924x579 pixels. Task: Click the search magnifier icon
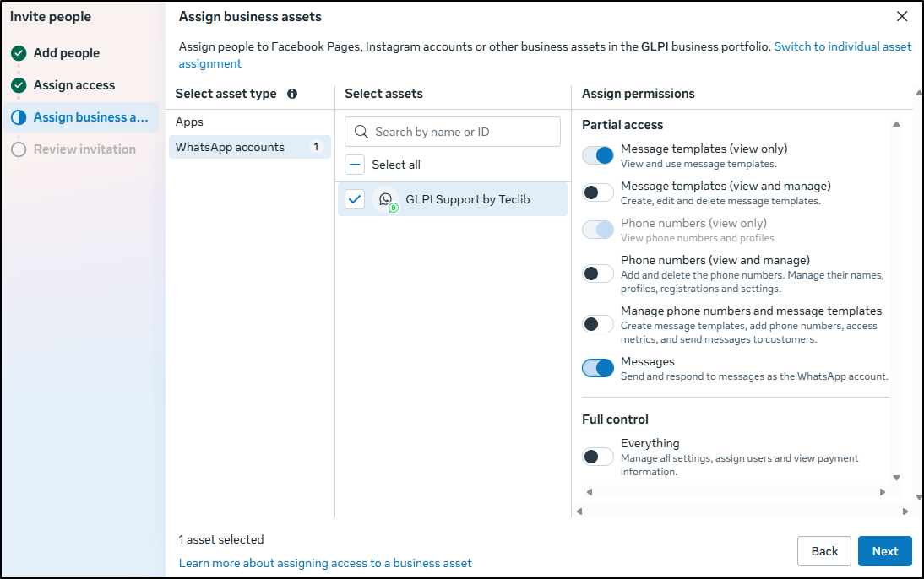(361, 132)
